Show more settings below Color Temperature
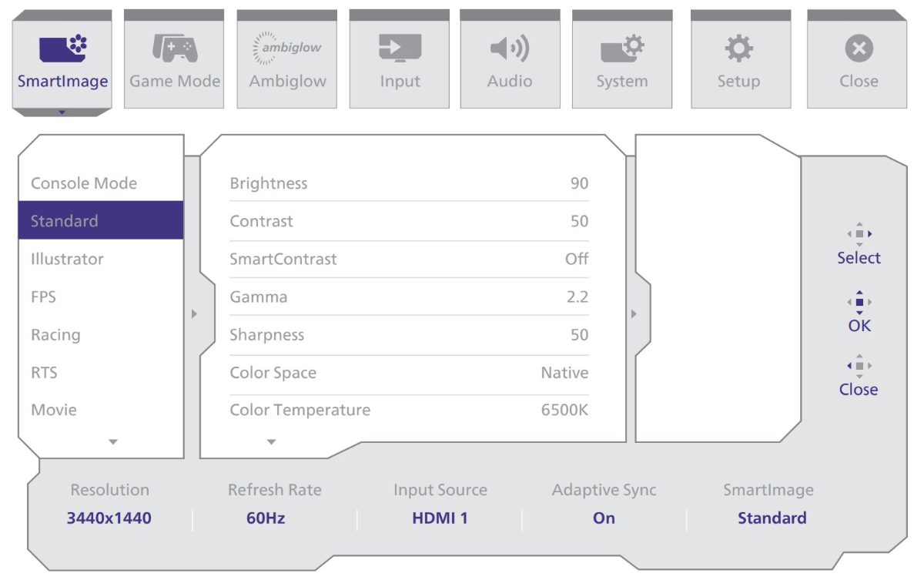The image size is (924, 580). click(x=271, y=442)
